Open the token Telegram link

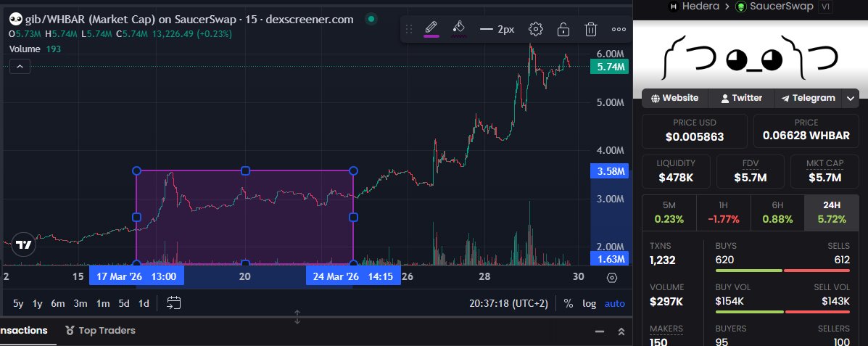point(809,99)
